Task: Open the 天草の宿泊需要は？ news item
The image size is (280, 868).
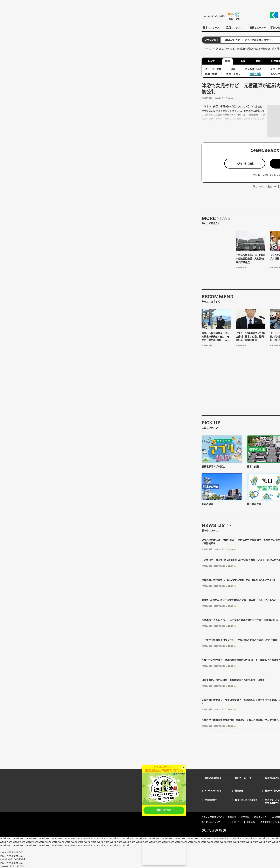Action: click(x=241, y=702)
